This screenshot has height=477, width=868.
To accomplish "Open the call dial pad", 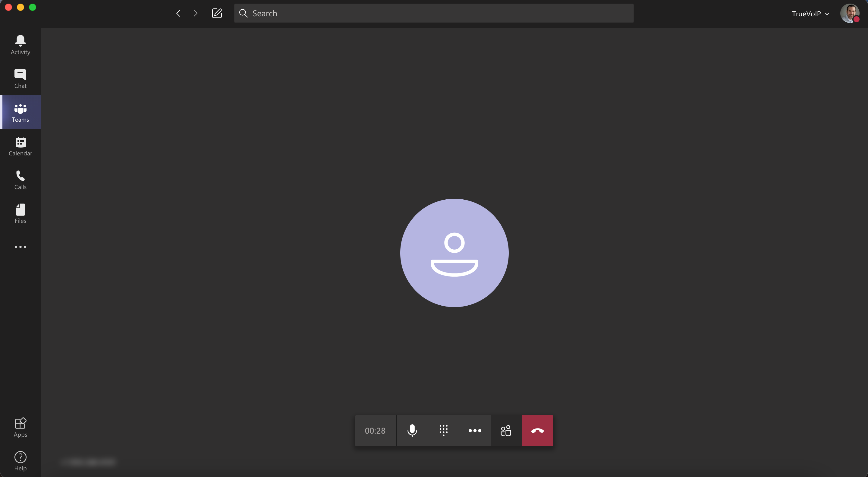I will click(x=443, y=431).
